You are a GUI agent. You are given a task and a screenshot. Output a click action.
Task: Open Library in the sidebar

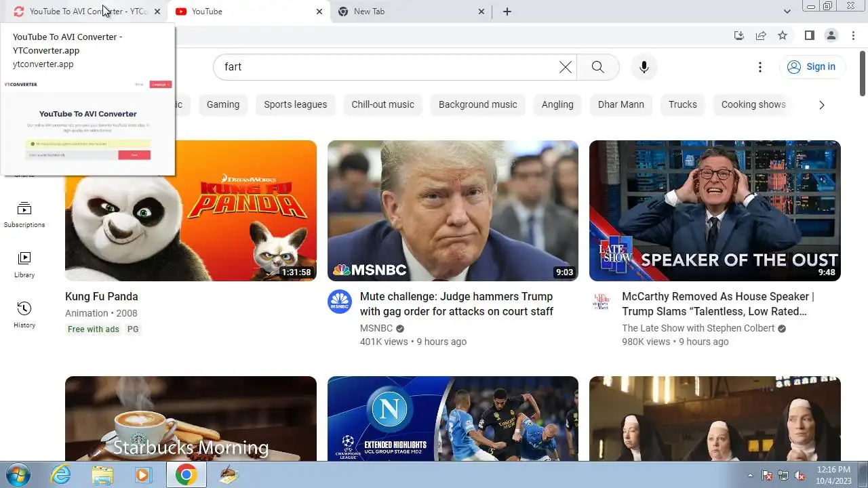pyautogui.click(x=24, y=265)
